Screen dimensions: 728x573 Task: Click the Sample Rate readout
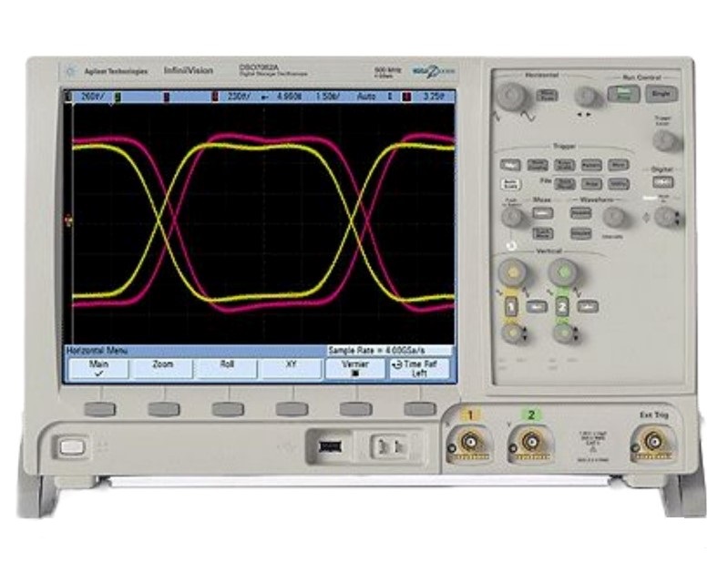click(389, 350)
